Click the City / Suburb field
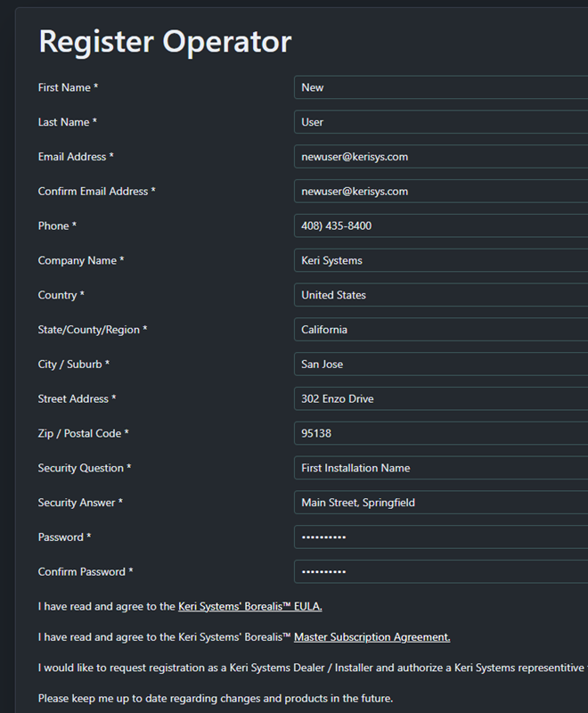Viewport: 588px width, 713px height. [x=441, y=364]
